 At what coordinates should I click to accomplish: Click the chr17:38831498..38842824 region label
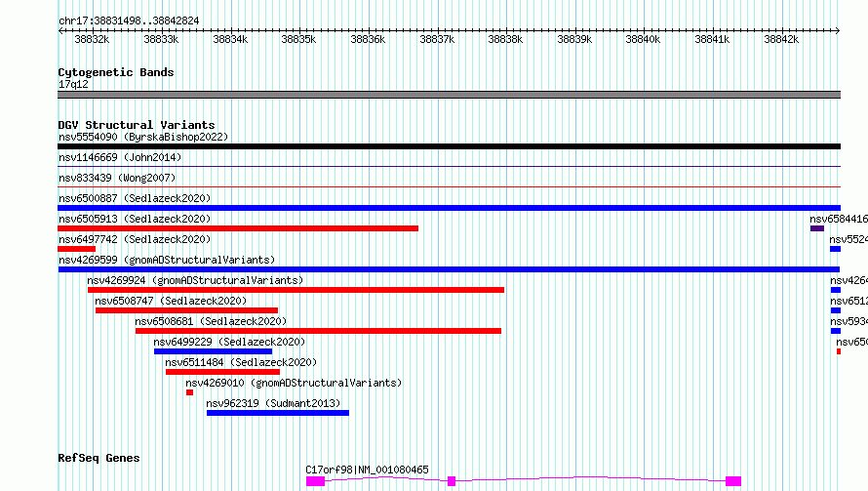coord(129,20)
